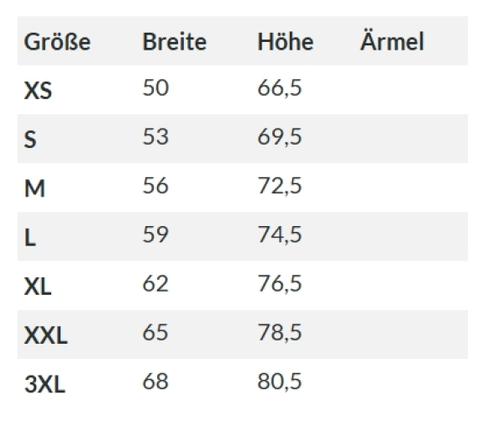Click the height value 66,5
The width and height of the screenshot is (504, 437).
point(279,89)
